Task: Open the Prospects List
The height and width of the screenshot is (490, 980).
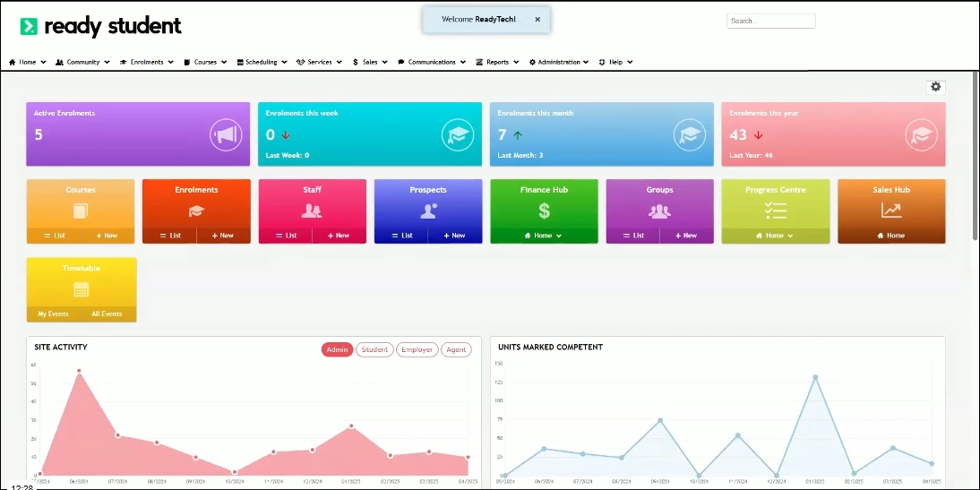Action: (x=401, y=236)
